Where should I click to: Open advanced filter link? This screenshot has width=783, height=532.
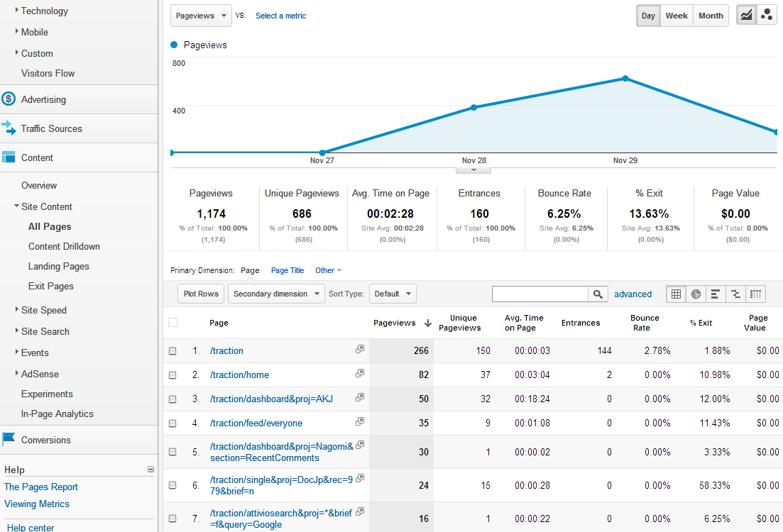pos(633,294)
